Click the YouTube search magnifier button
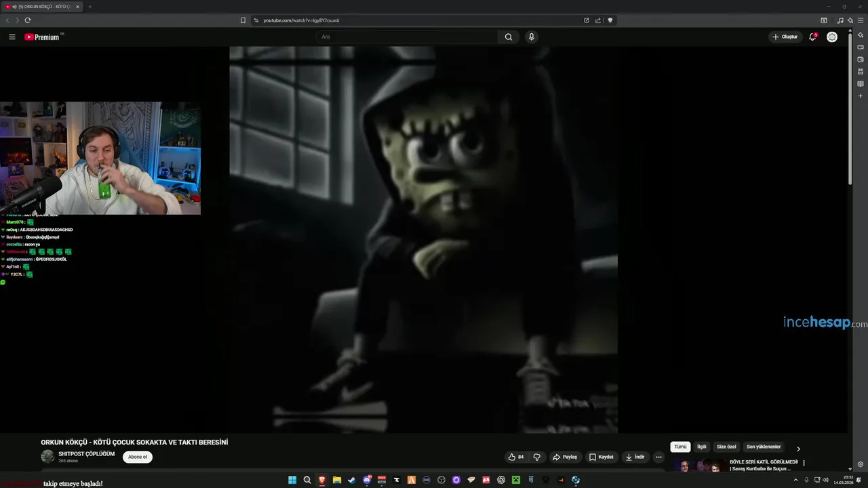The width and height of the screenshot is (868, 488). click(509, 37)
